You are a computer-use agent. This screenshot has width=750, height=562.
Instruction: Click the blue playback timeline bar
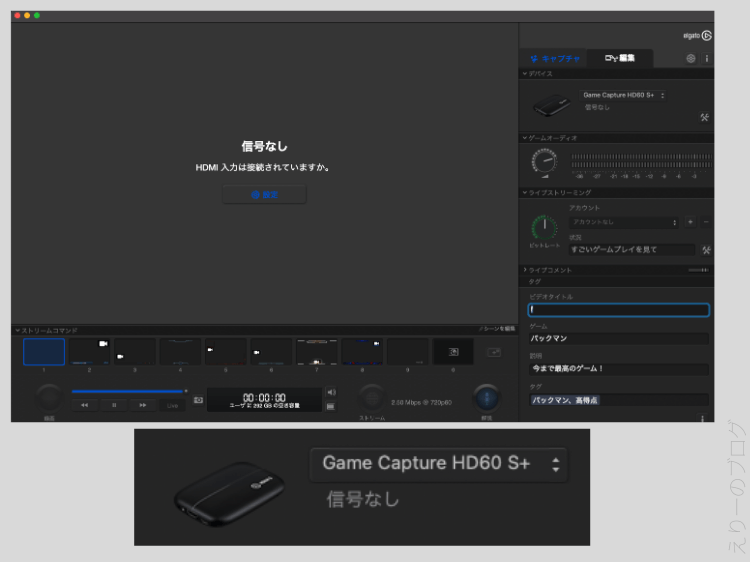point(127,391)
